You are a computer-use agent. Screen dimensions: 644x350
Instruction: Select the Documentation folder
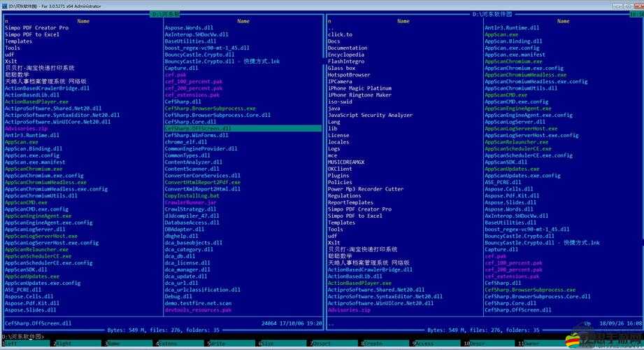(348, 48)
